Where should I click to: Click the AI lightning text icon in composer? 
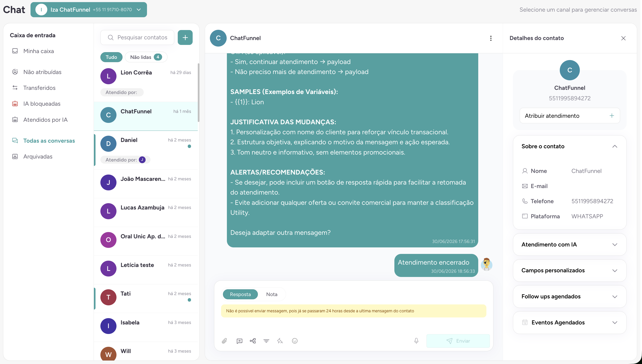tap(280, 341)
